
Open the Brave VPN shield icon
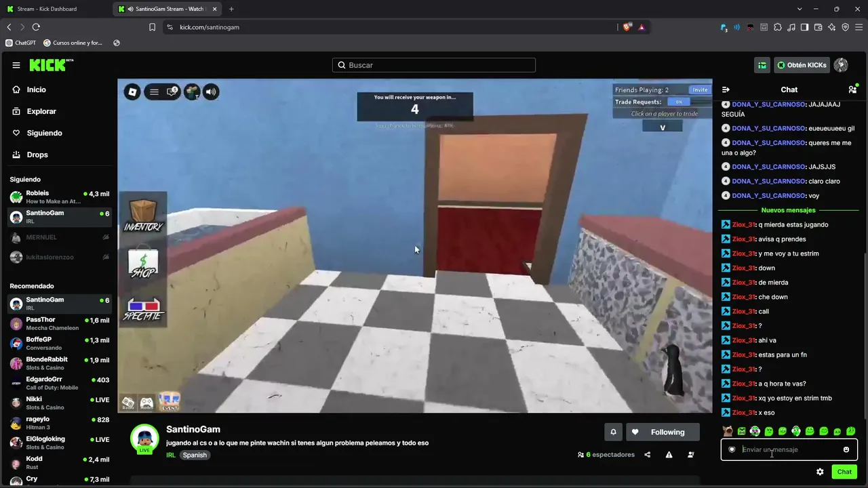(845, 27)
